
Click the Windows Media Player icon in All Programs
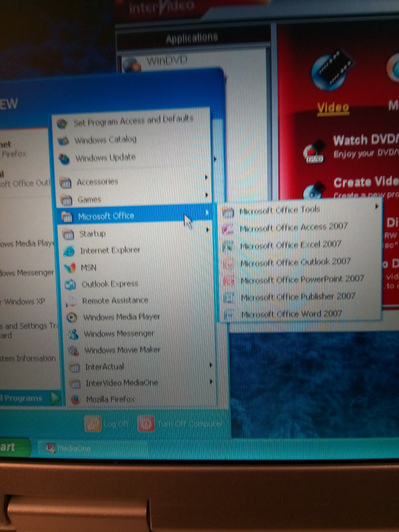coord(72,318)
